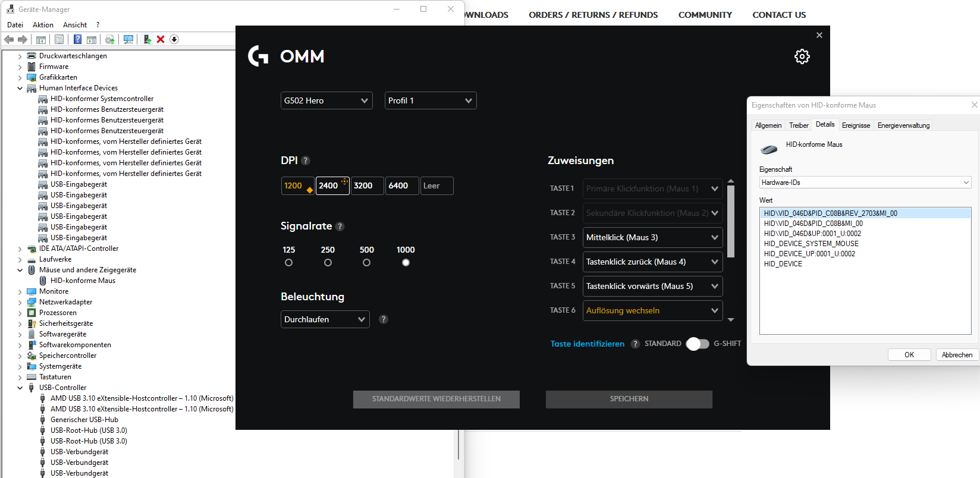980x478 pixels.
Task: Click Abbrechen in Eigenschaften dialog
Action: pos(957,355)
